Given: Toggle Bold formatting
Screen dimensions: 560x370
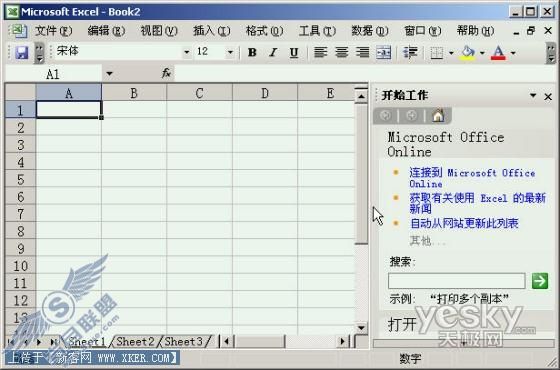Looking at the screenshot, I should point(252,52).
